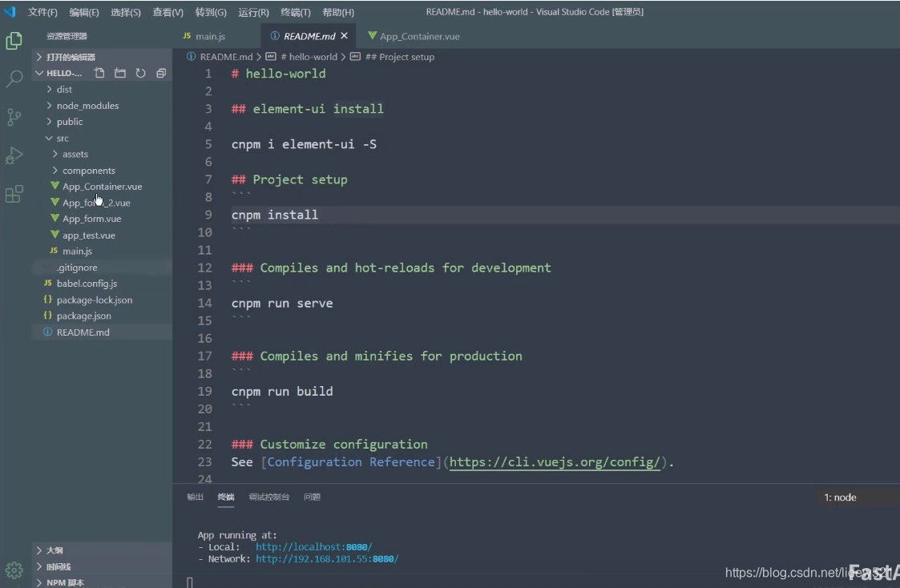Open 文件(F) menu

pos(42,12)
